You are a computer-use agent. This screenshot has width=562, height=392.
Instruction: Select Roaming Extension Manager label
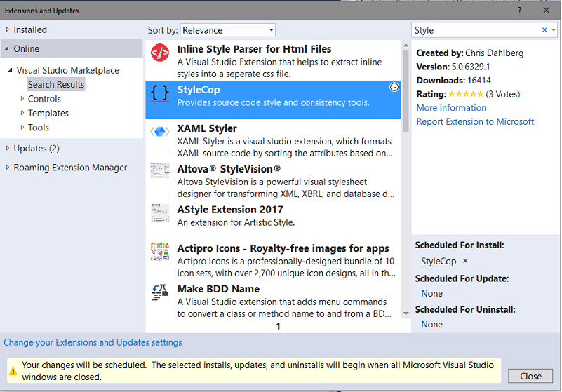click(70, 168)
